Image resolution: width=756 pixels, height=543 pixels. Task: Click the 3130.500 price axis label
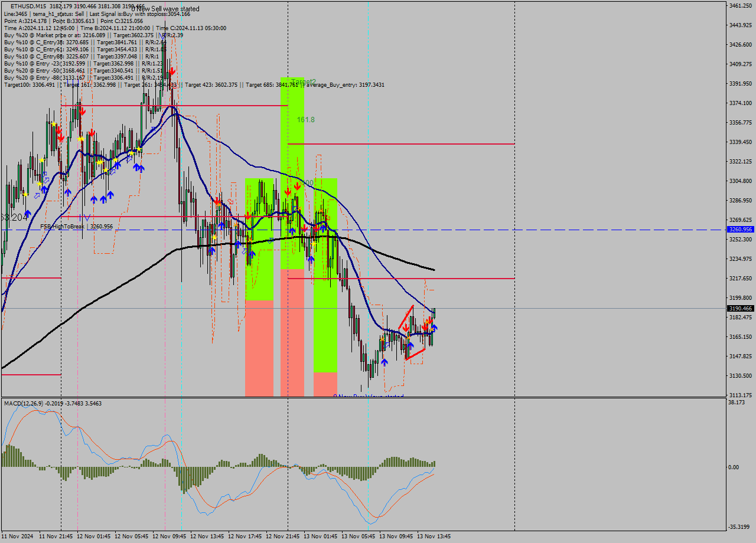point(740,375)
